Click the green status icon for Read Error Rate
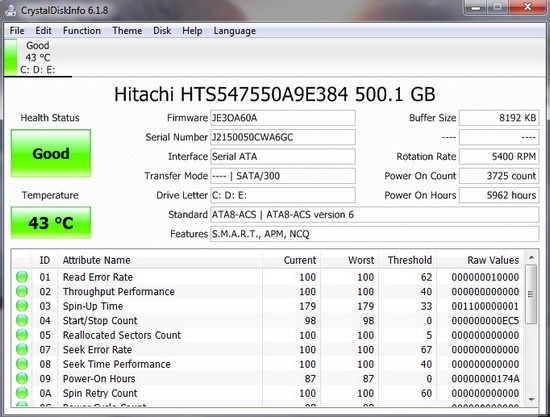Viewport: 550px width, 417px height. pyautogui.click(x=22, y=277)
